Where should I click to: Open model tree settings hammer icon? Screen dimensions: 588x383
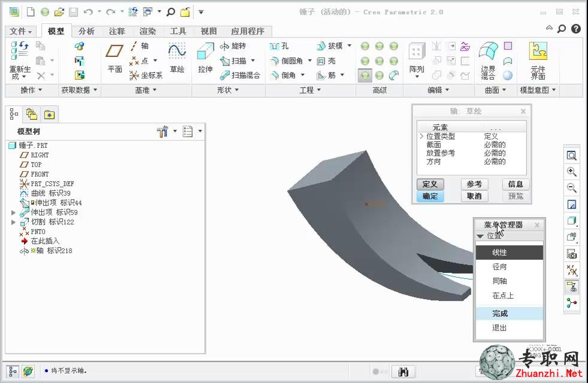pos(162,132)
